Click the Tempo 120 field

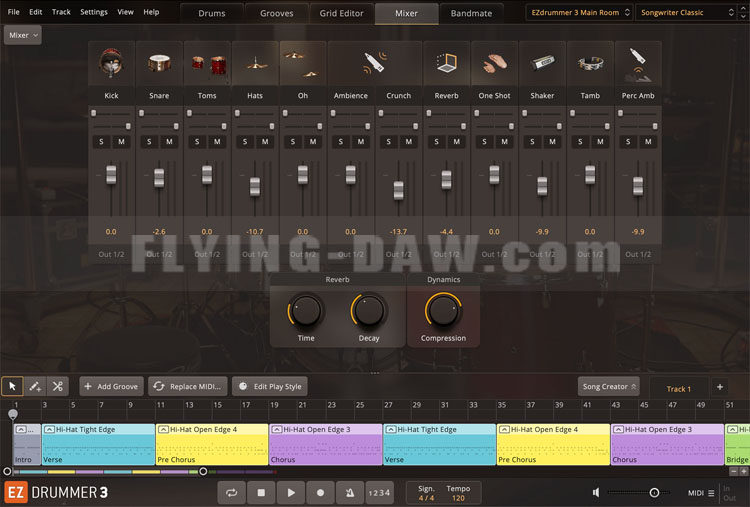click(458, 493)
